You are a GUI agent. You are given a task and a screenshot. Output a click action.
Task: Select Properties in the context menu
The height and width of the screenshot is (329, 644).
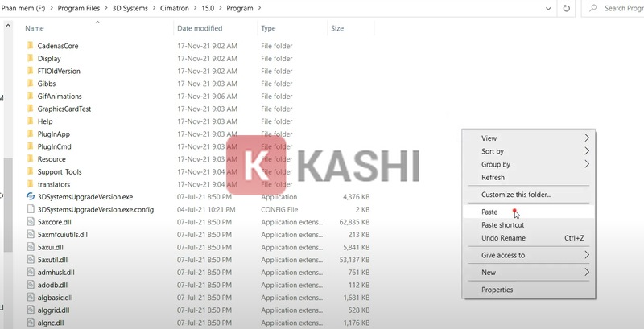point(497,290)
